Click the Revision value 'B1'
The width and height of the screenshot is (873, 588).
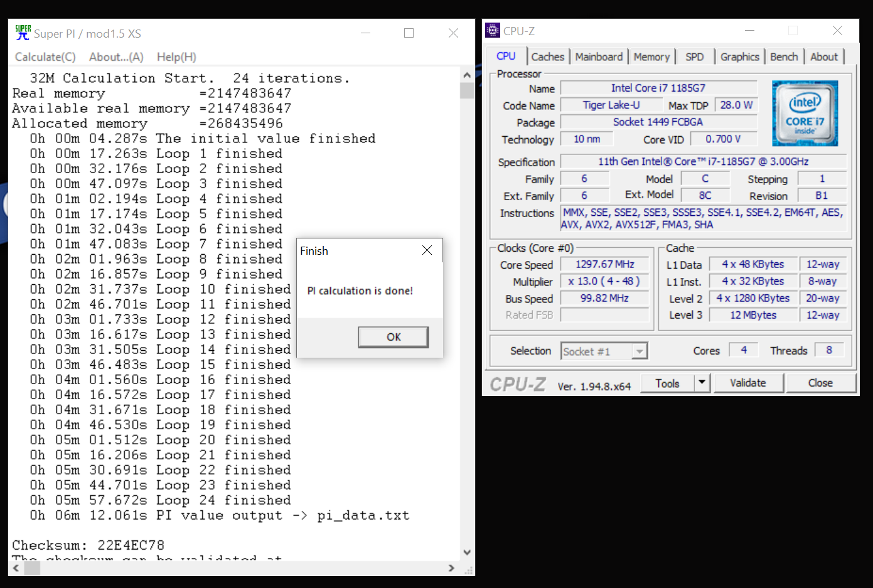tap(822, 196)
